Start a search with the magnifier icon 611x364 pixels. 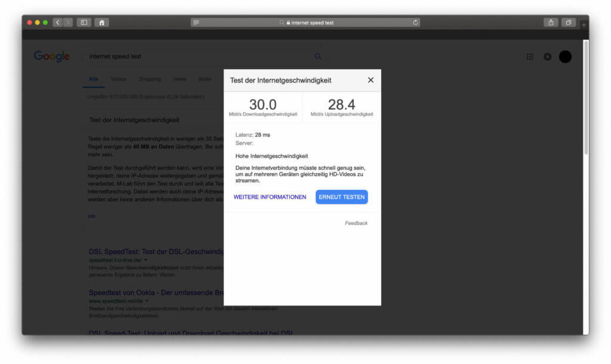pos(318,55)
